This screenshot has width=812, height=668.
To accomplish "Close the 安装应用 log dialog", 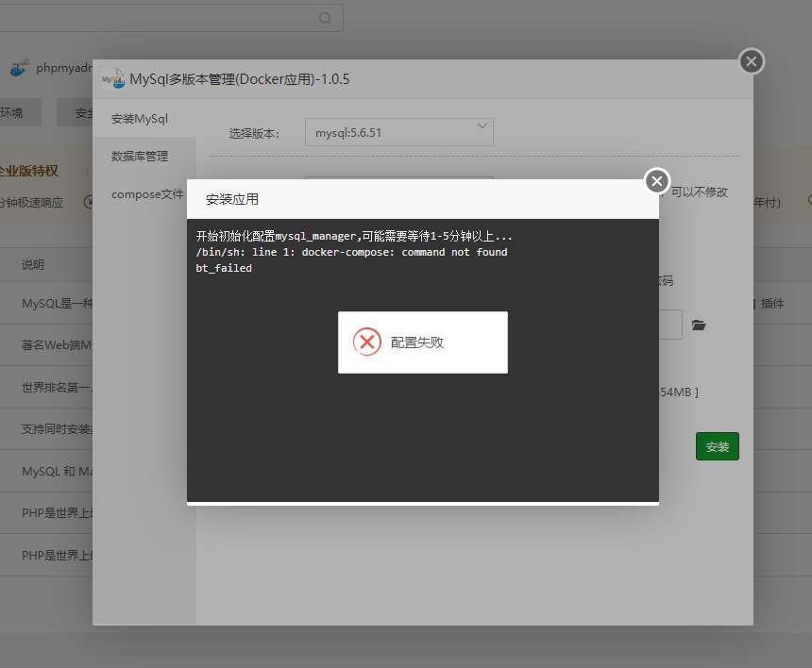I will point(657,181).
